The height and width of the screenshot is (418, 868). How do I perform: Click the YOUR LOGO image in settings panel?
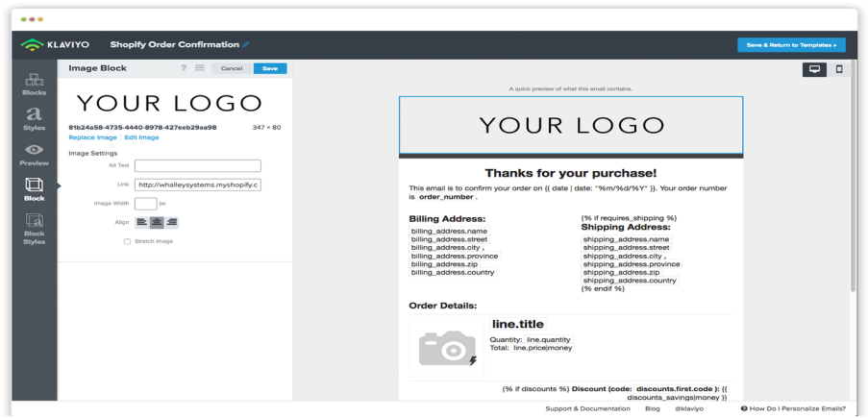click(x=169, y=103)
